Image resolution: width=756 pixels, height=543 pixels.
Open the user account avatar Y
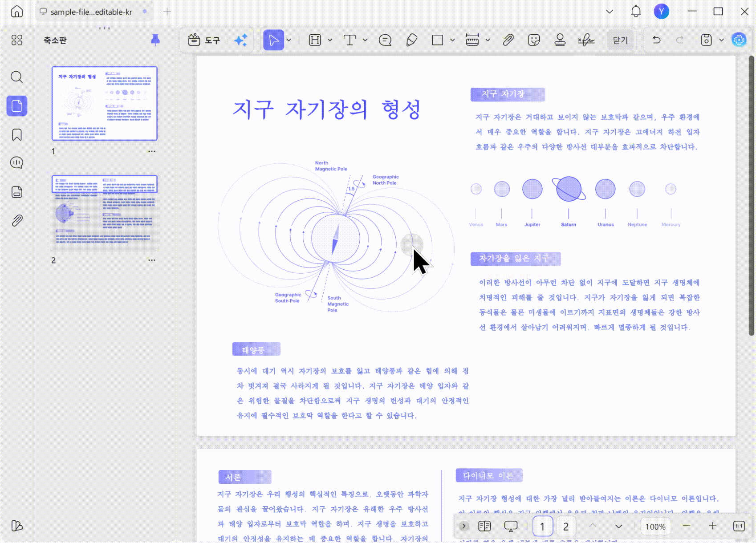(662, 12)
